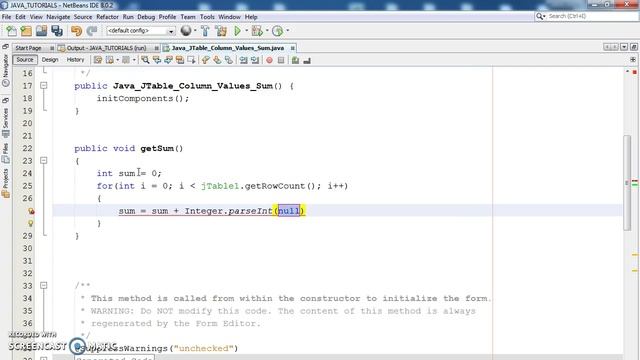Switch editor to History view

pyautogui.click(x=75, y=60)
